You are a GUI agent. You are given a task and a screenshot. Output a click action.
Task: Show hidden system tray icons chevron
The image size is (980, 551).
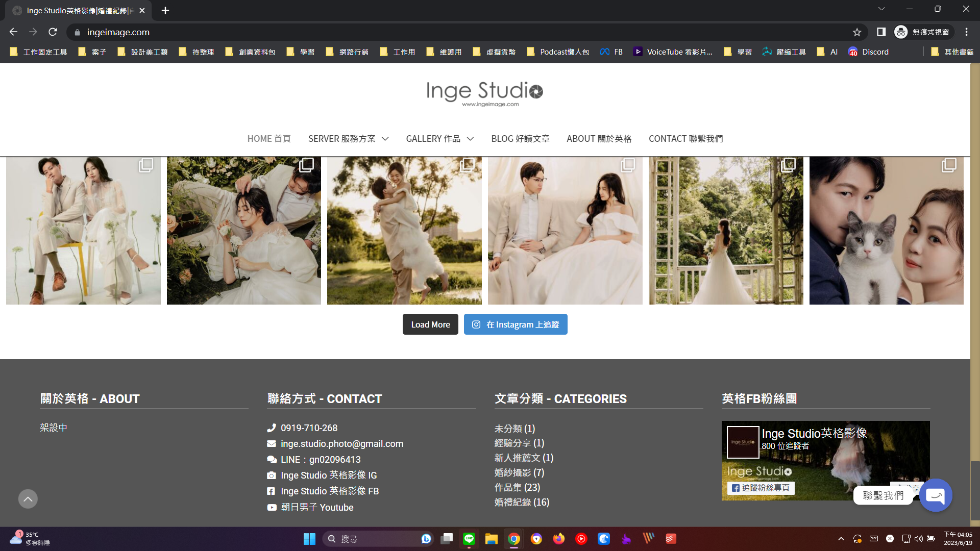[841, 539]
